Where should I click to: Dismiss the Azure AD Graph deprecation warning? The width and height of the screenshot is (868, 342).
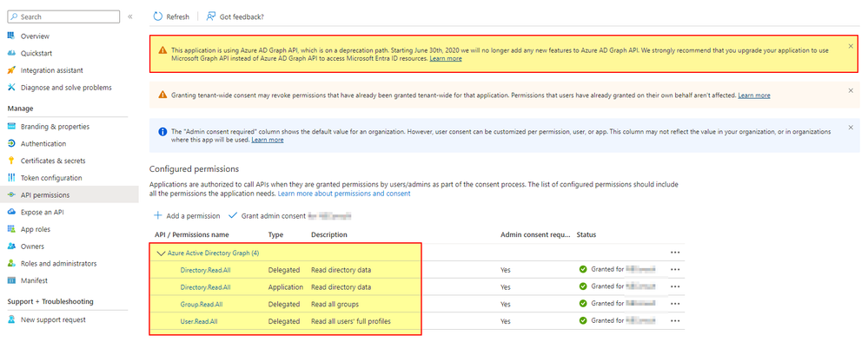click(x=851, y=46)
